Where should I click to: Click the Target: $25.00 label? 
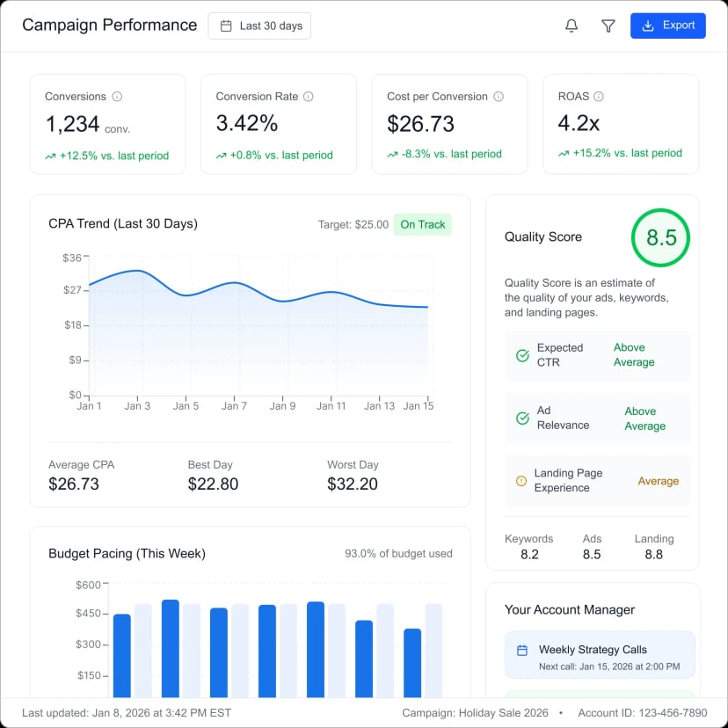pyautogui.click(x=353, y=225)
